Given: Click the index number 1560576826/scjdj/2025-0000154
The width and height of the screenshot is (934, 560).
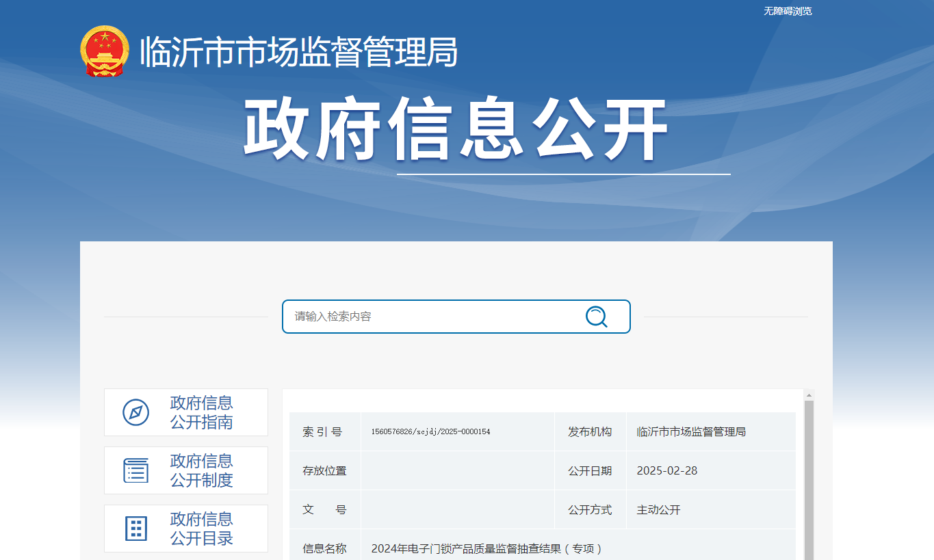Looking at the screenshot, I should pos(430,432).
